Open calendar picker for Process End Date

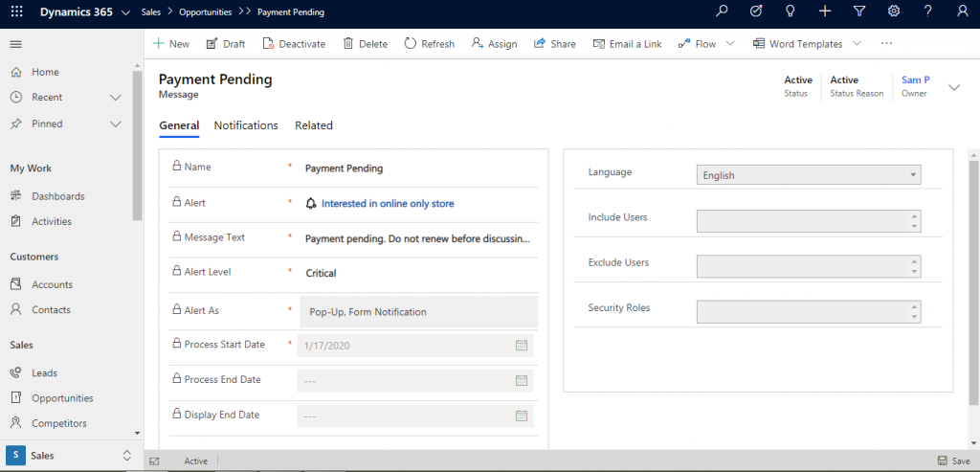[x=522, y=380]
